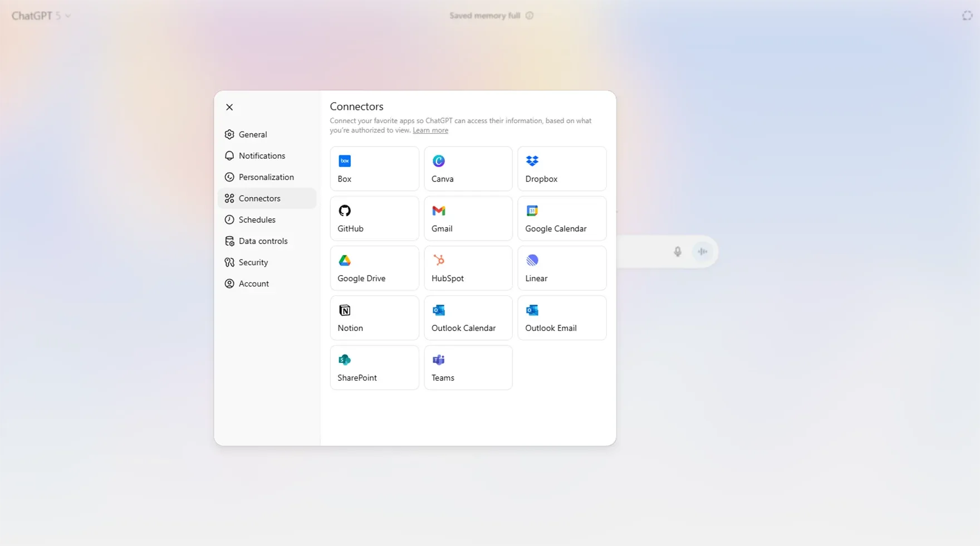This screenshot has width=980, height=546.
Task: Click the Saved memory full notice
Action: [x=484, y=16]
